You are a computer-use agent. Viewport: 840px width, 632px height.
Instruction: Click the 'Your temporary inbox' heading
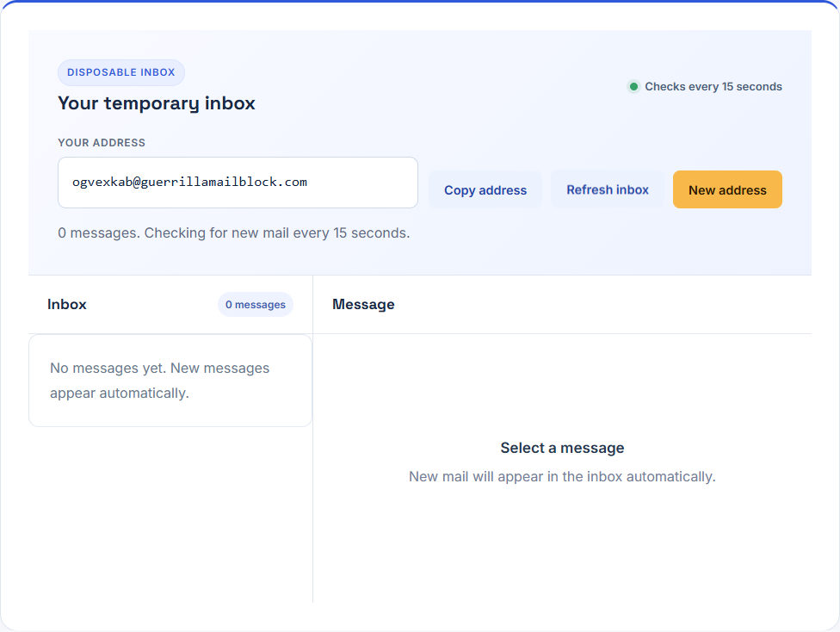pyautogui.click(x=157, y=103)
